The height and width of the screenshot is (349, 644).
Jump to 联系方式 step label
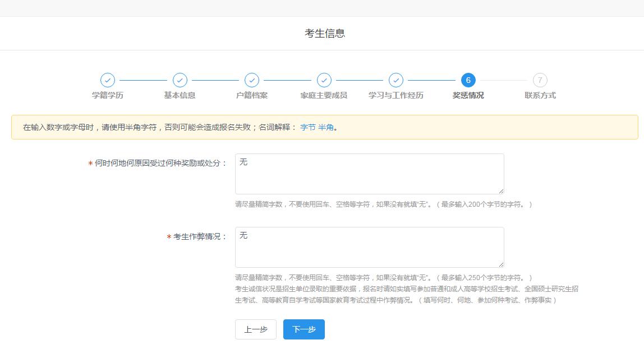[x=540, y=95]
